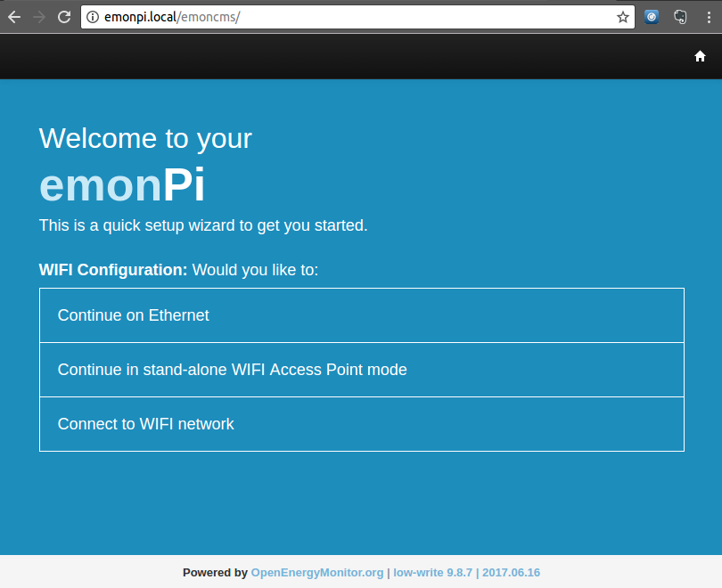The image size is (722, 588).
Task: View site information icon in address bar
Action: pyautogui.click(x=93, y=17)
